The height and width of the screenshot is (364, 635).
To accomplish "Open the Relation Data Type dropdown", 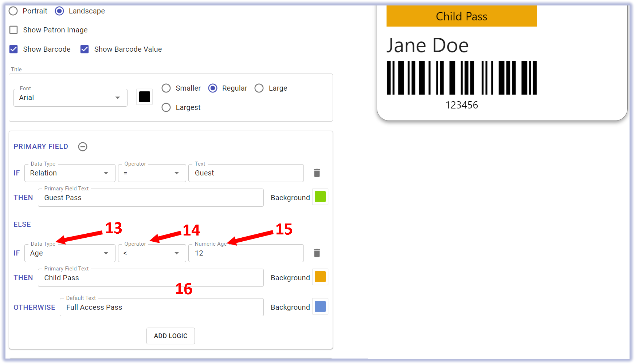I will click(70, 173).
